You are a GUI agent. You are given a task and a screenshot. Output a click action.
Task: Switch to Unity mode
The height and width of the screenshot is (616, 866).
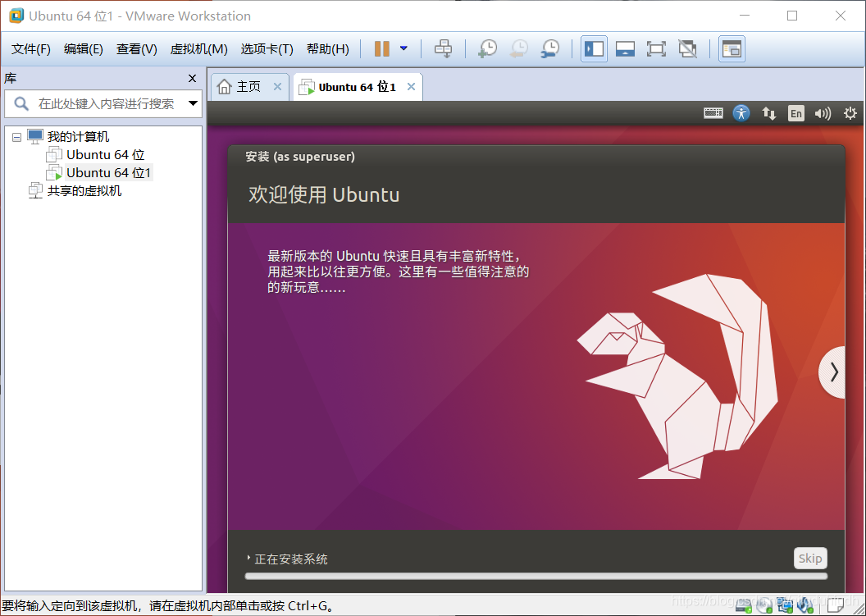click(x=687, y=48)
